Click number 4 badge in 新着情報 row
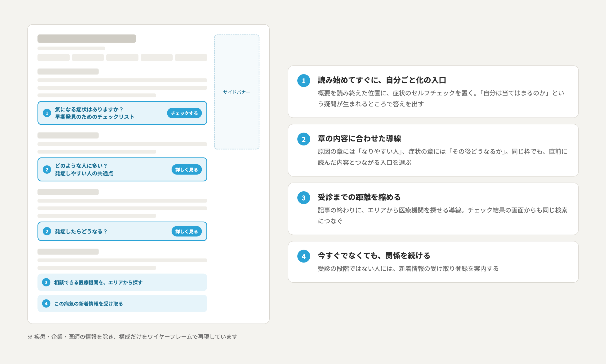606x364 pixels. [46, 303]
